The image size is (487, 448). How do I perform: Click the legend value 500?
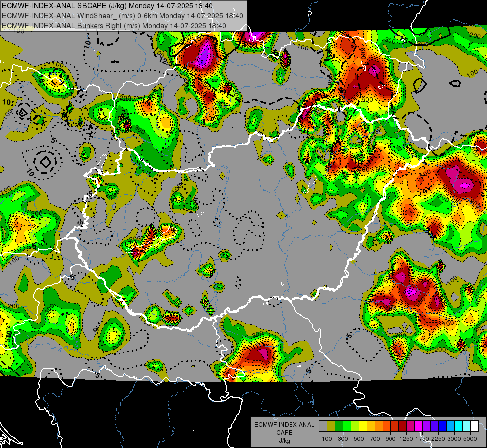(x=359, y=439)
